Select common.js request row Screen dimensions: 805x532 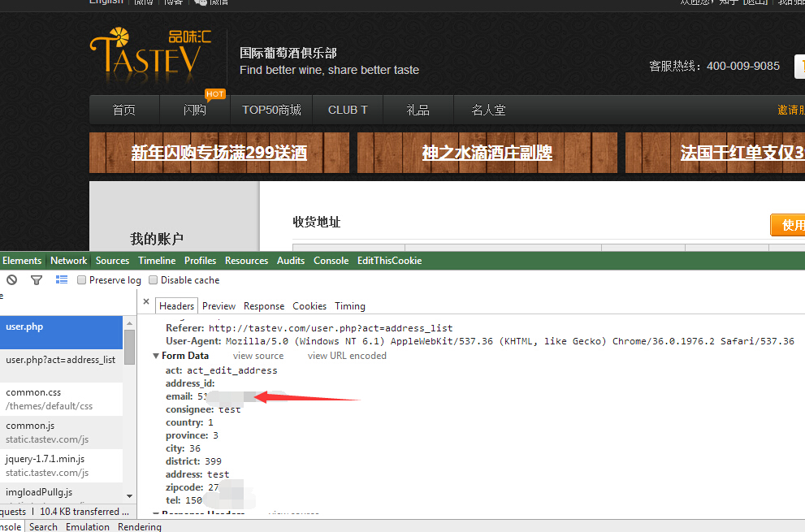[61, 432]
